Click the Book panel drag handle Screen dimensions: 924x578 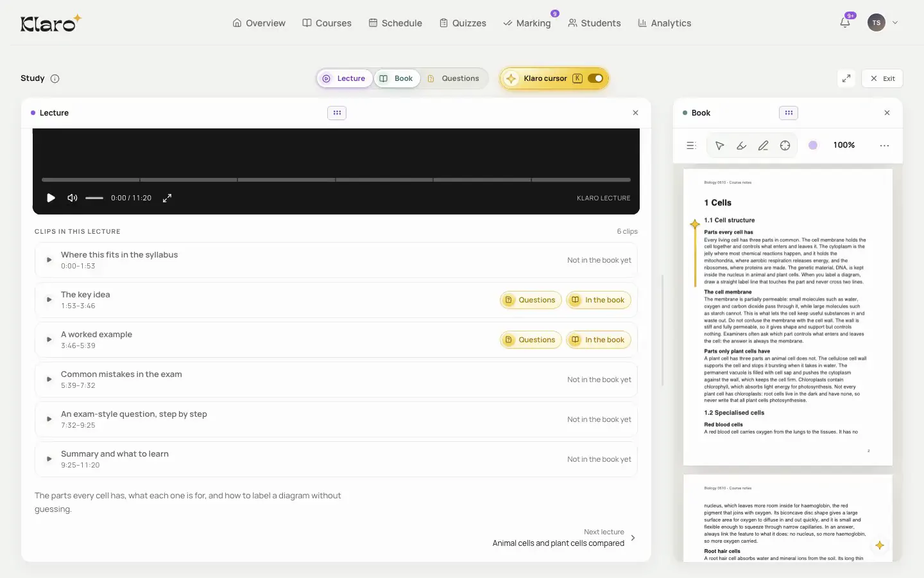(x=789, y=113)
